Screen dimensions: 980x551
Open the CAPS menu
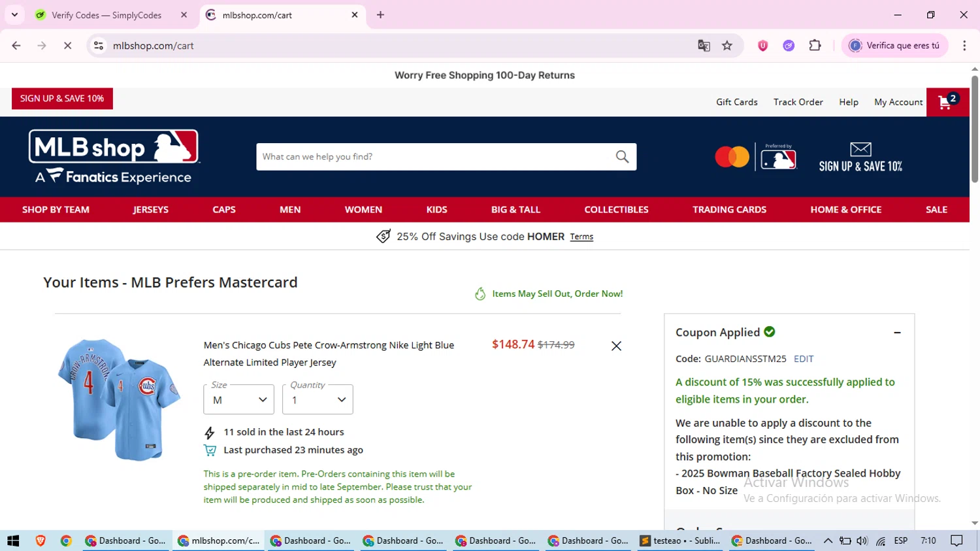pos(224,210)
